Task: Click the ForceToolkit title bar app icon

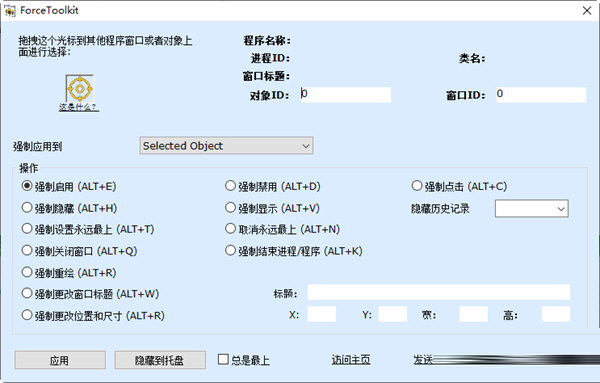Action: tap(10, 11)
